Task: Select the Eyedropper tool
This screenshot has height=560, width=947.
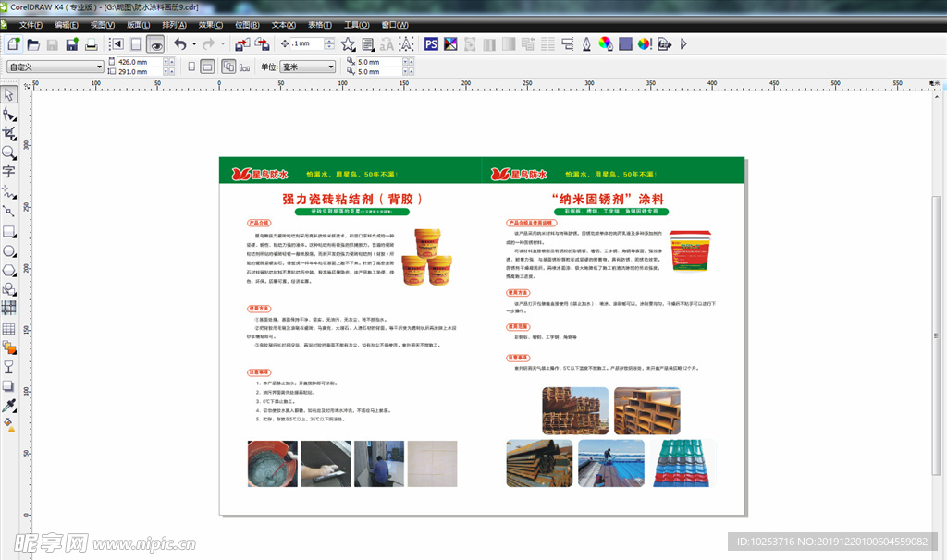Action: tap(10, 405)
